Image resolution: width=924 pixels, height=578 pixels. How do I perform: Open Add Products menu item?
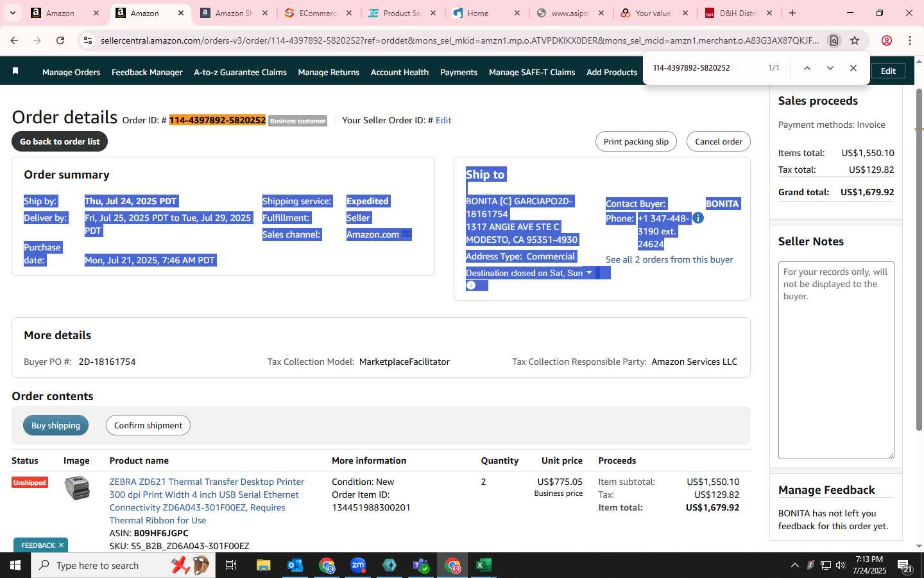tap(612, 72)
